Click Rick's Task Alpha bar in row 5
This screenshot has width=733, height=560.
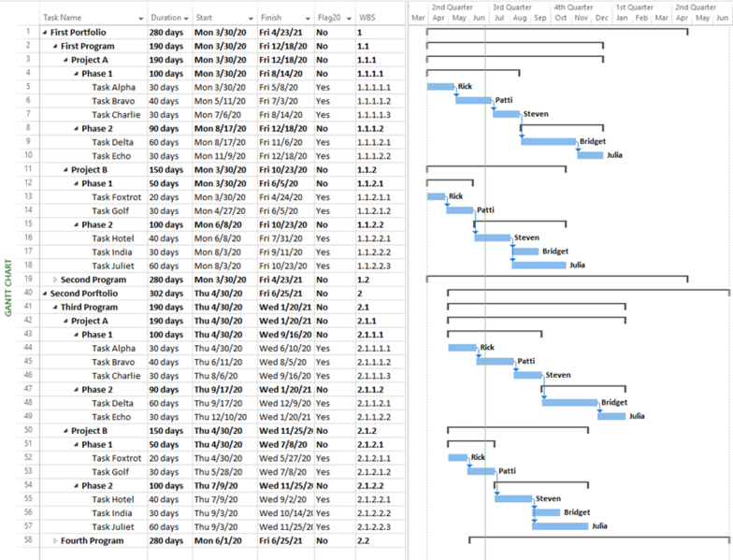[x=440, y=86]
